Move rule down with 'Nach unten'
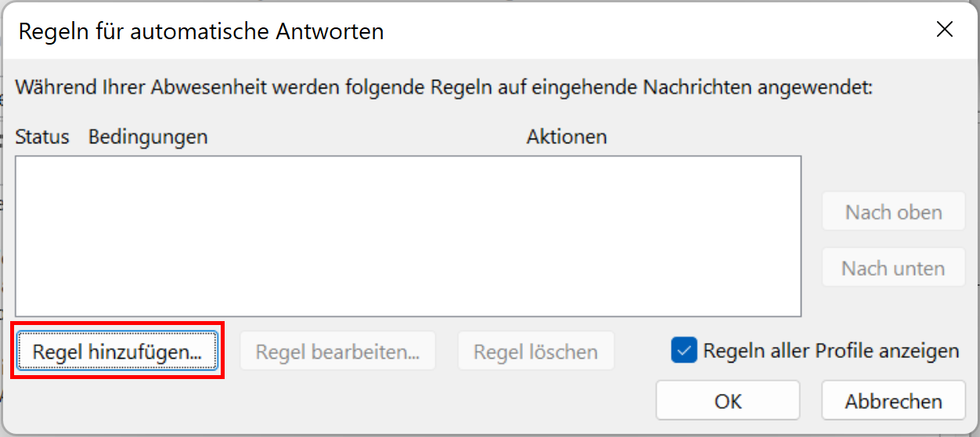The image size is (980, 437). [893, 268]
